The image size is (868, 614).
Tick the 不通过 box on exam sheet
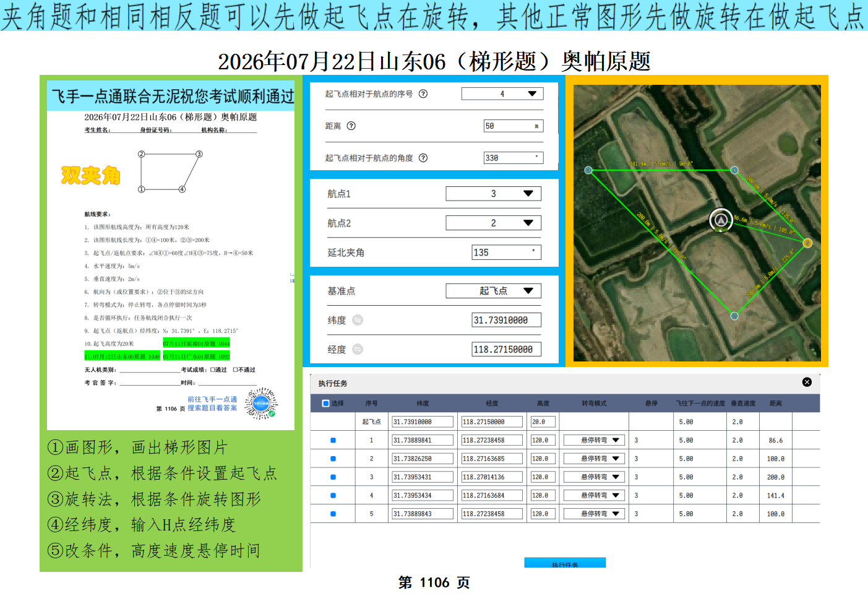pos(235,370)
